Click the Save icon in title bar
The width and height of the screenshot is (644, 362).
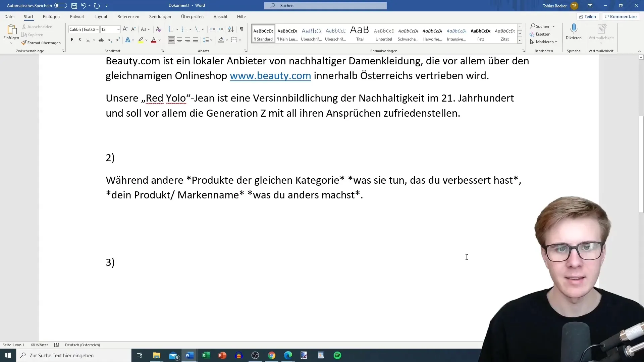[74, 6]
